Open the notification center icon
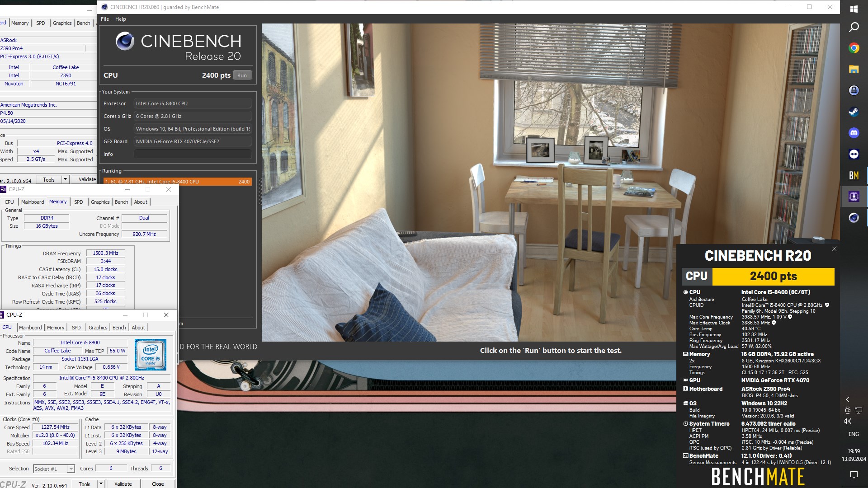868x488 pixels. point(854,474)
